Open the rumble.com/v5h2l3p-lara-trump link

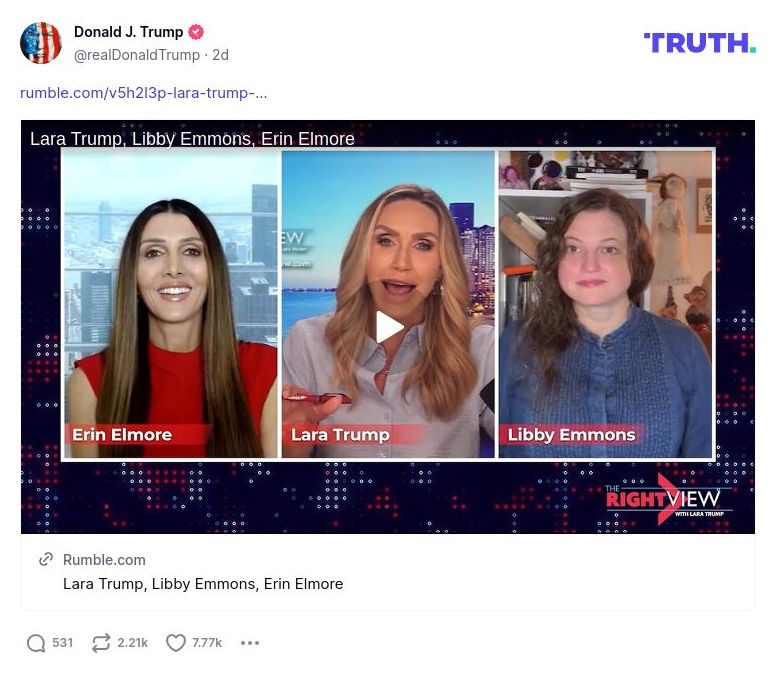(144, 93)
